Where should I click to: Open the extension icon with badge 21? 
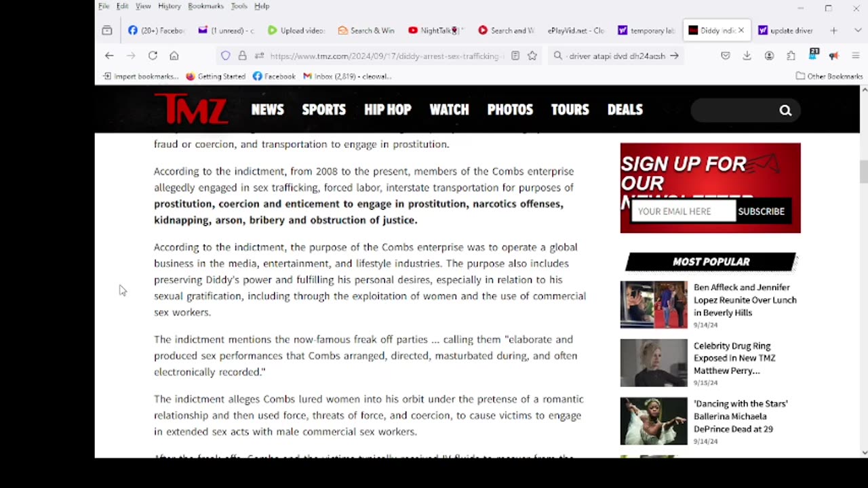(x=813, y=55)
